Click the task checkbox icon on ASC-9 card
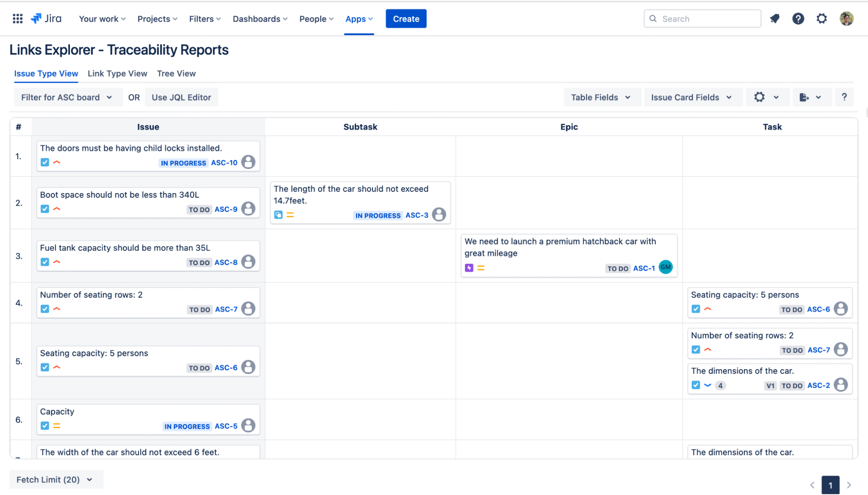868x495 pixels. (x=45, y=209)
